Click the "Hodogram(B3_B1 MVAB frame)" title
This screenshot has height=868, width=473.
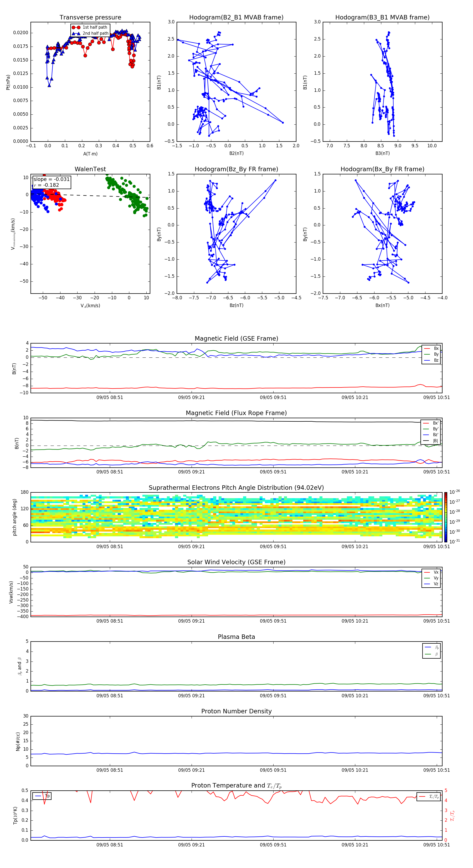(382, 18)
